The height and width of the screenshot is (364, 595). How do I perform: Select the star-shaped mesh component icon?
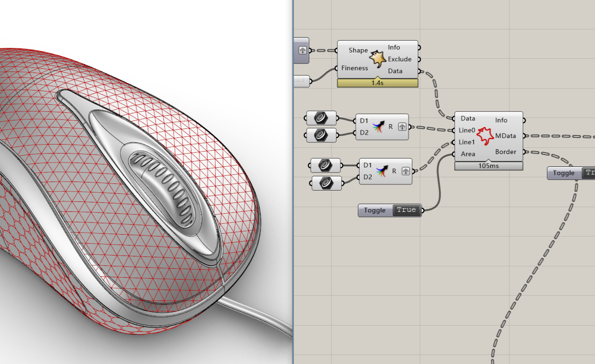pos(377,58)
